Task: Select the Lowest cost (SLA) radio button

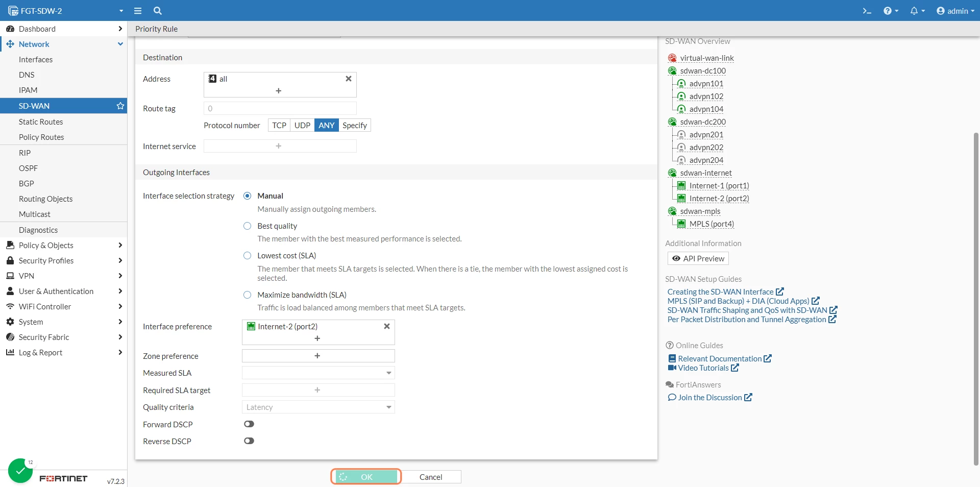Action: (248, 256)
